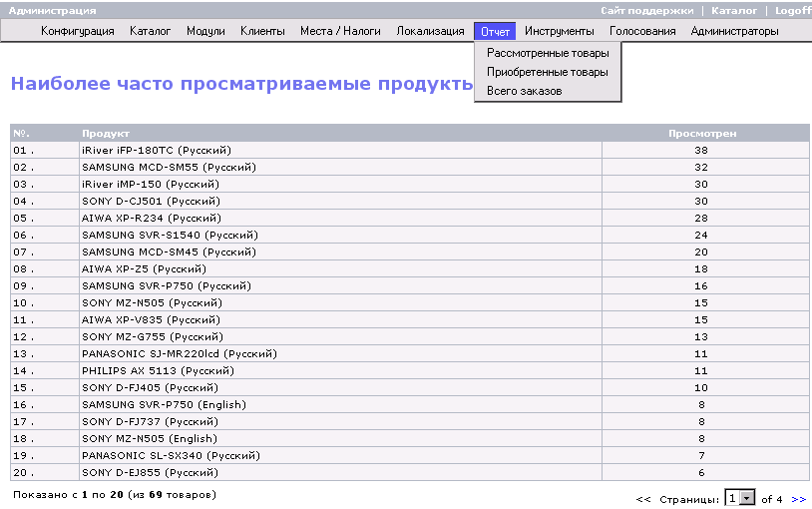Open product iRiver iFP-180TC (Русский)
Image resolution: width=812 pixels, height=509 pixels.
pos(157,151)
